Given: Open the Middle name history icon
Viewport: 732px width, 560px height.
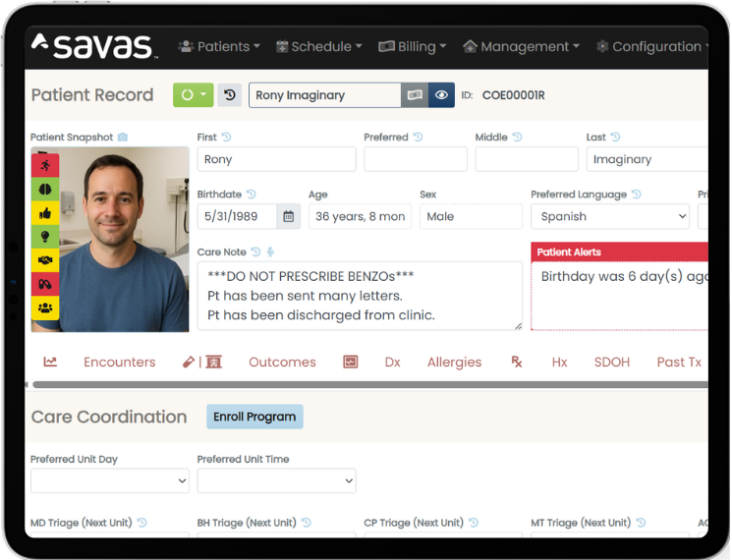Looking at the screenshot, I should pos(517,137).
